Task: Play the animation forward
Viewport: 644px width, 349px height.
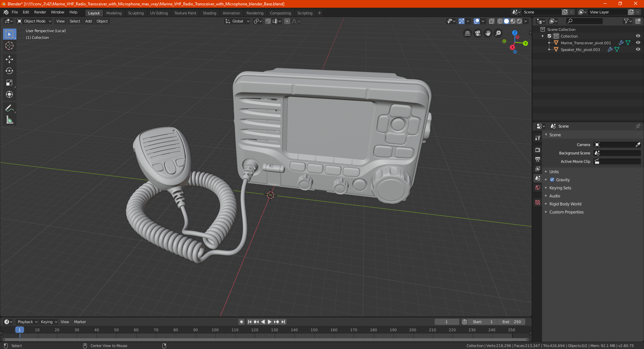Action: (269, 322)
